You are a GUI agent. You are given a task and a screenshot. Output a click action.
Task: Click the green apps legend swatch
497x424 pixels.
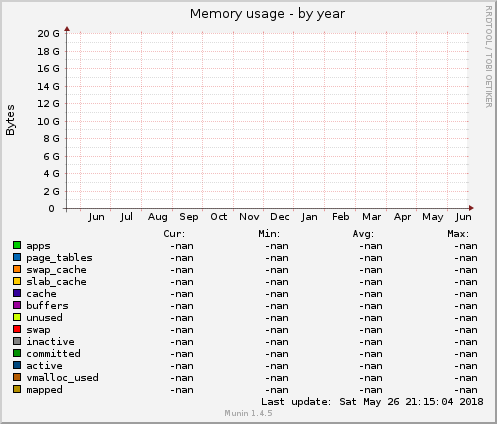click(x=17, y=245)
